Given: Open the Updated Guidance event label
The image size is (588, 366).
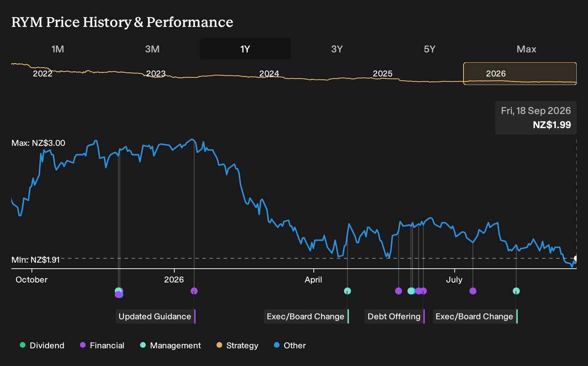Looking at the screenshot, I should click(156, 316).
